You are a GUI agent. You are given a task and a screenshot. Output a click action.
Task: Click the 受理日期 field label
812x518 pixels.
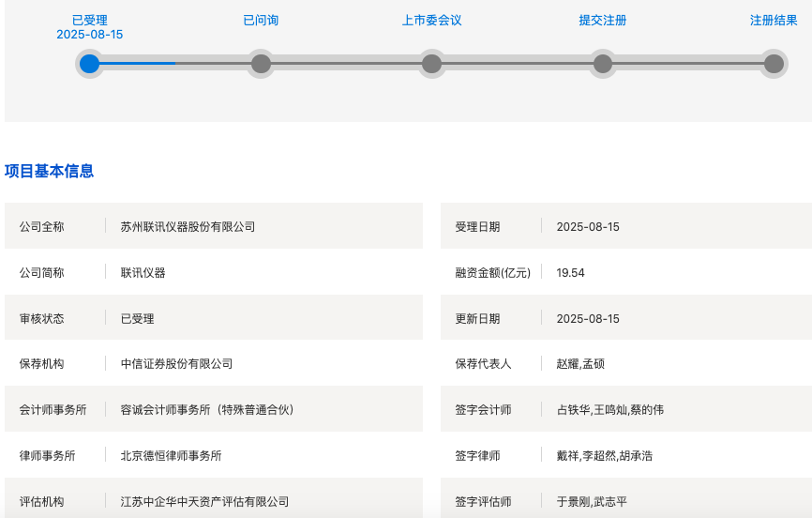(477, 226)
